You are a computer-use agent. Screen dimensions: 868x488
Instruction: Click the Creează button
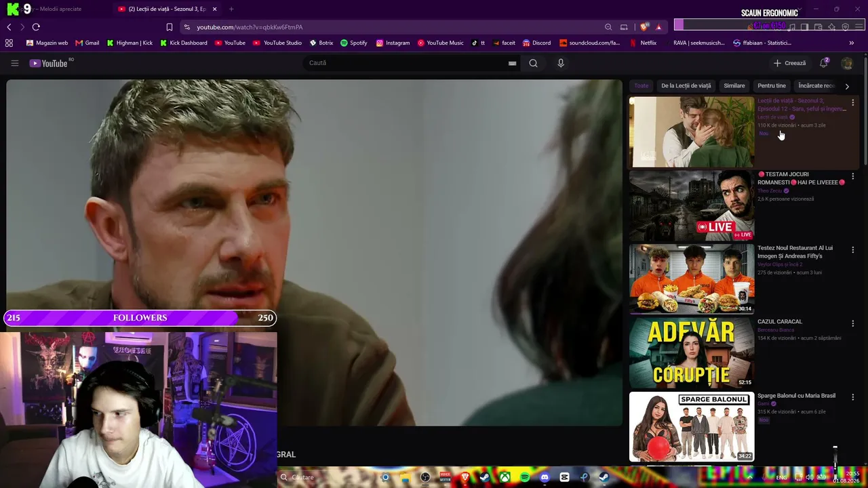click(x=789, y=63)
